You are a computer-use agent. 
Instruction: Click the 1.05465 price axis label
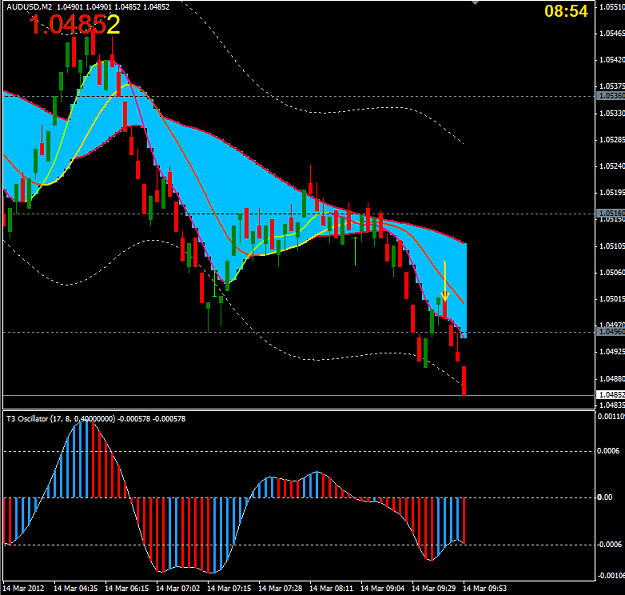[x=612, y=33]
